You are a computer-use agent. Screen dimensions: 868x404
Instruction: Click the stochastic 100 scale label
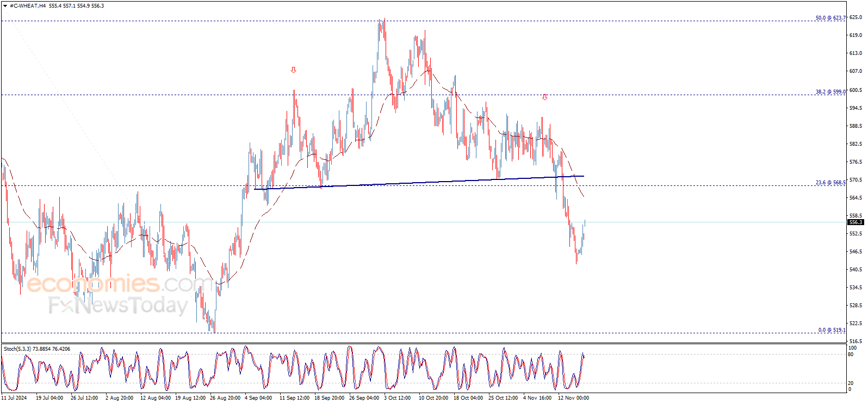(x=852, y=348)
